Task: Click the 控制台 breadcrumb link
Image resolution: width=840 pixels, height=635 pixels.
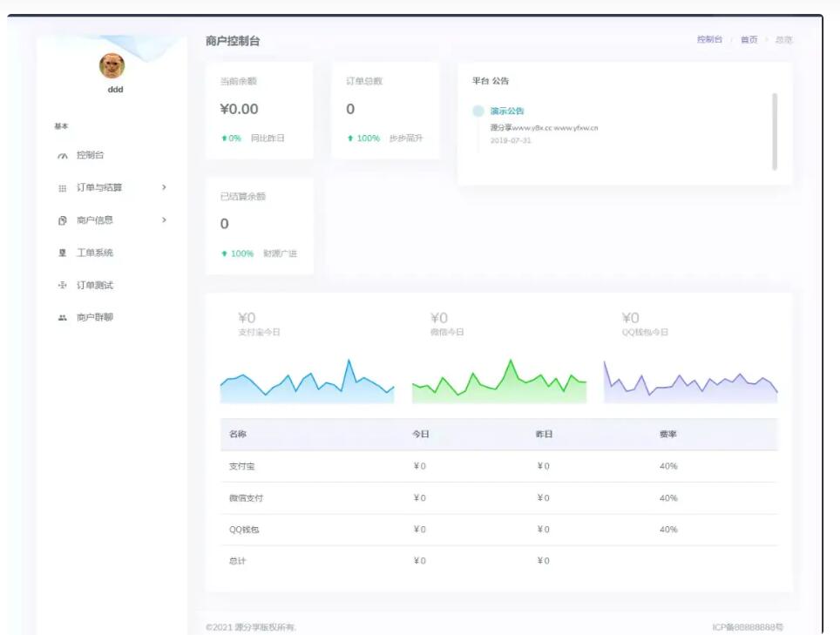Action: pos(709,40)
